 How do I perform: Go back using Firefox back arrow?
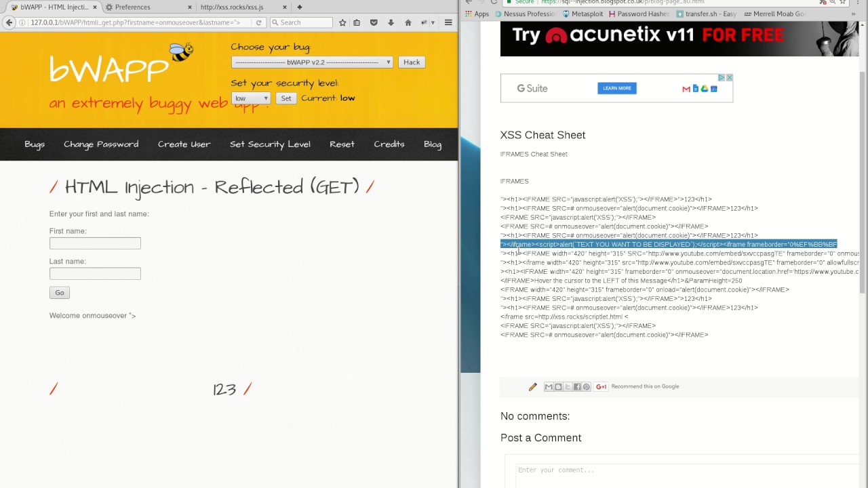[x=9, y=22]
